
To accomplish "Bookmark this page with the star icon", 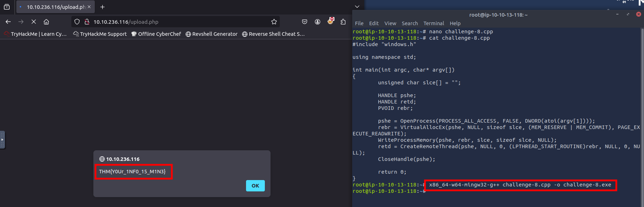I will tap(274, 22).
